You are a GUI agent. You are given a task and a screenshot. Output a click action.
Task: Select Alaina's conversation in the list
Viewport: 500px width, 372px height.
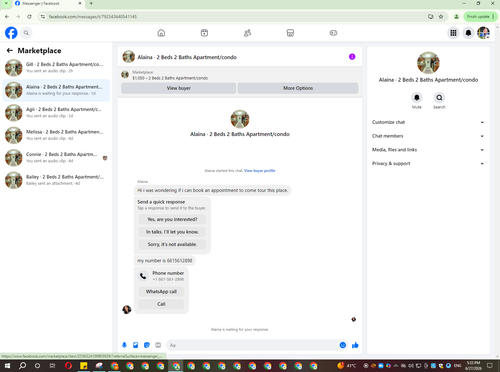(56, 90)
